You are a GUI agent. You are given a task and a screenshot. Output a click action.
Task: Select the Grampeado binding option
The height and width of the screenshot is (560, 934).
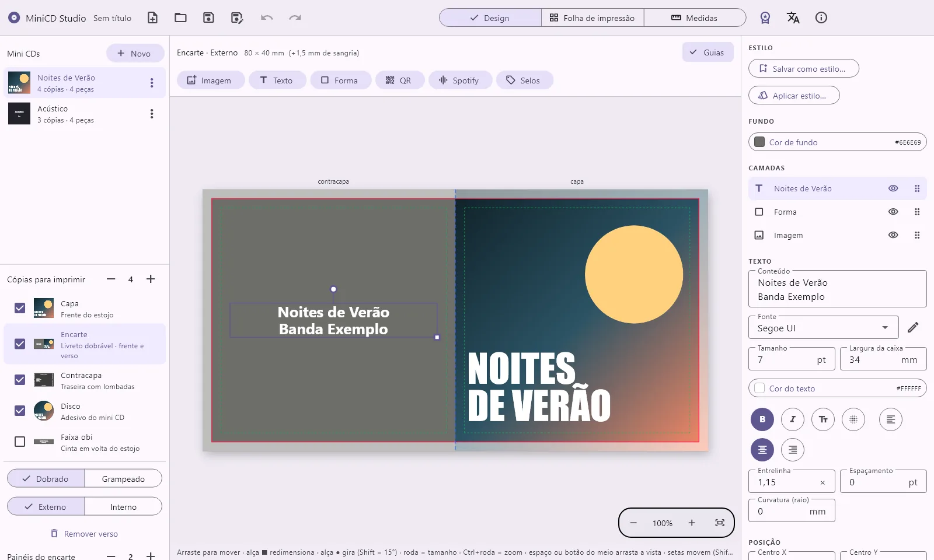(x=123, y=478)
